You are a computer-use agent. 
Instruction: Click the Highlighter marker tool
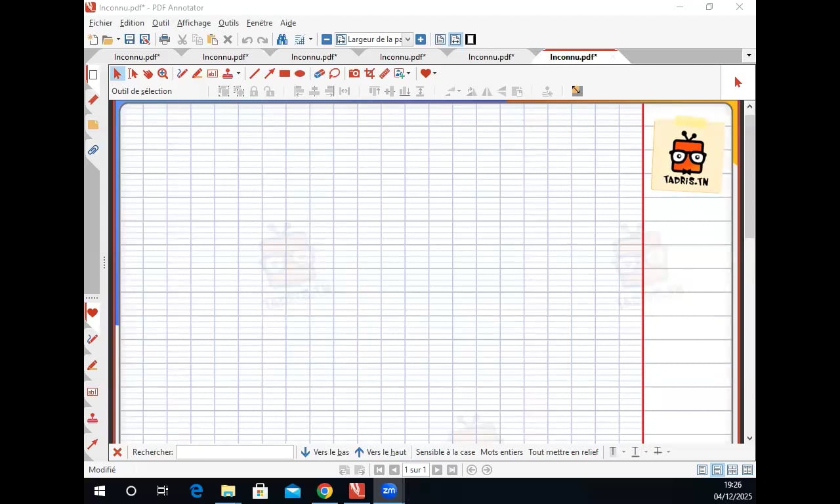pyautogui.click(x=197, y=73)
